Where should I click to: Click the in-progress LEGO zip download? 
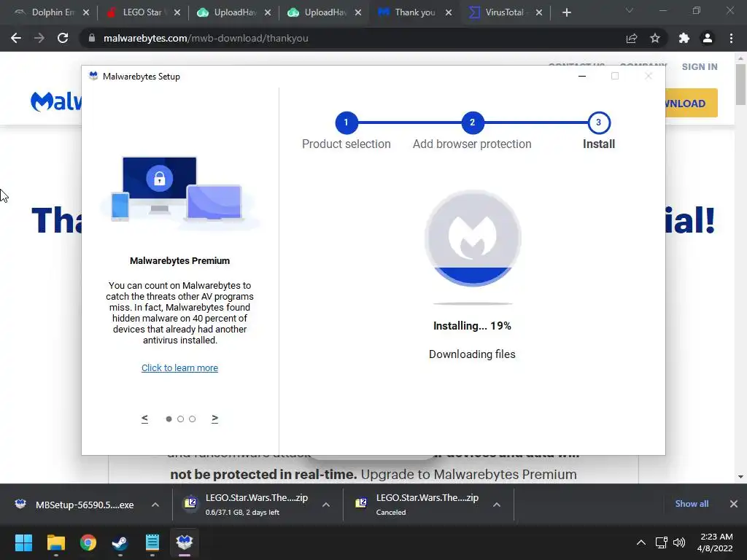point(248,505)
